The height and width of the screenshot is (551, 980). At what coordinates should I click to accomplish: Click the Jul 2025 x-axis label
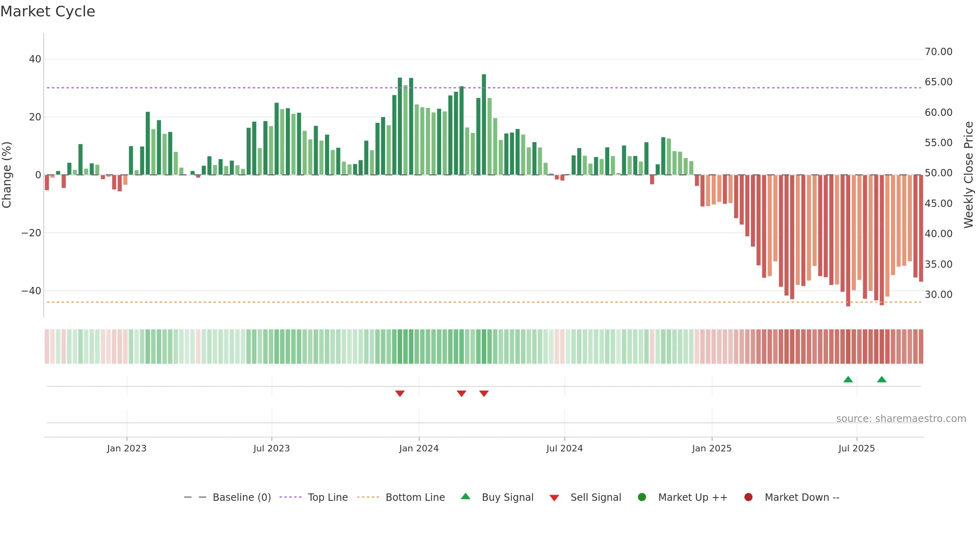pos(857,448)
